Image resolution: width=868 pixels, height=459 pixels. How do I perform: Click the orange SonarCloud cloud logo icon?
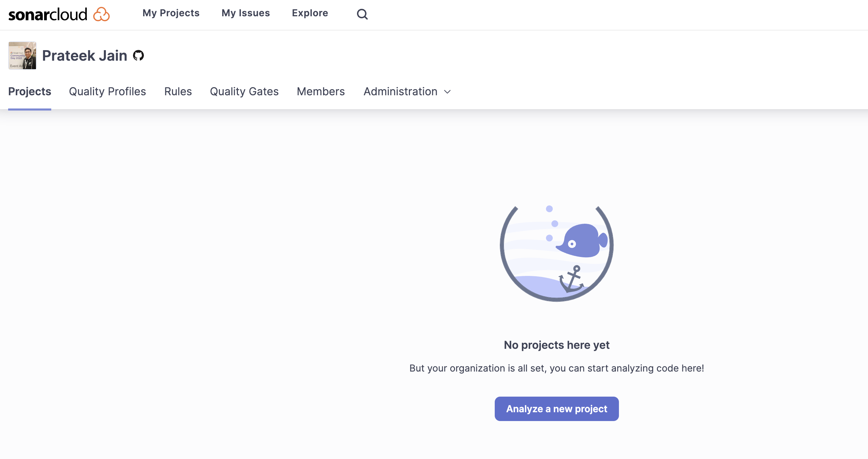point(101,14)
